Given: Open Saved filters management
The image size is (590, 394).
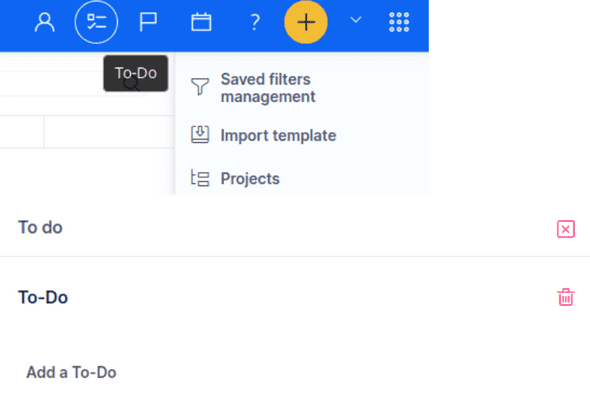Looking at the screenshot, I should (x=268, y=88).
